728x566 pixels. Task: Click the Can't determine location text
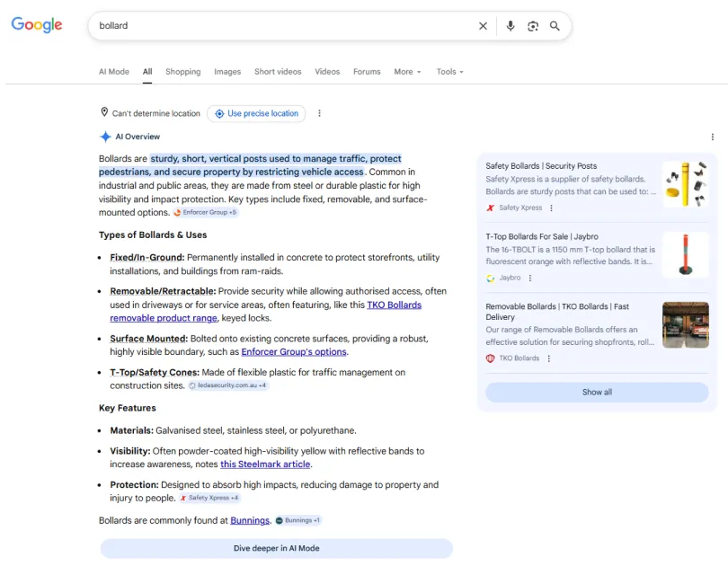[x=156, y=113]
